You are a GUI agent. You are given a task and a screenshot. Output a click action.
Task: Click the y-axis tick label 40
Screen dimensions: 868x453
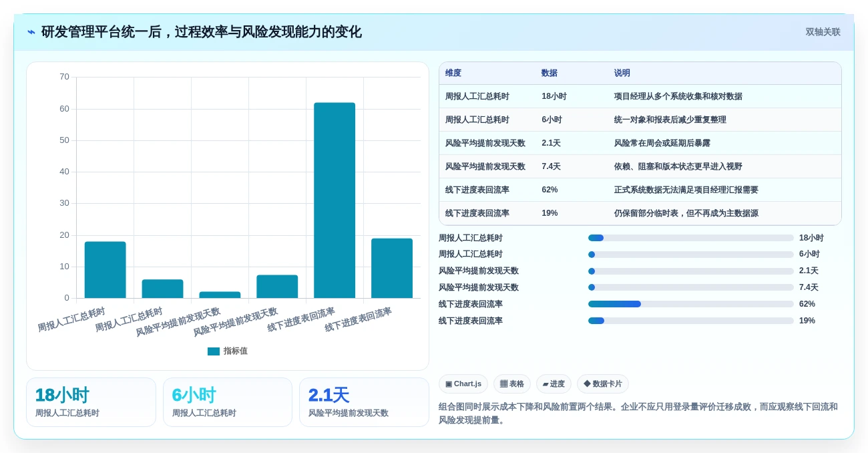(x=64, y=172)
